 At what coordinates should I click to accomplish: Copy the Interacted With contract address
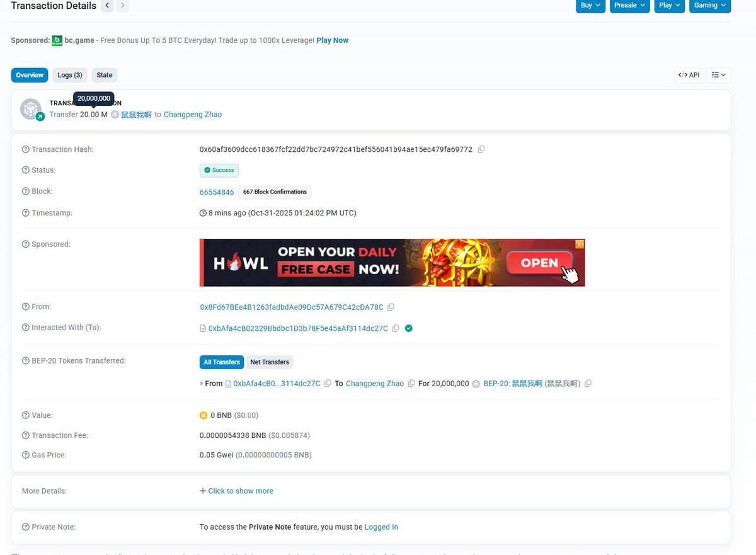tap(396, 328)
